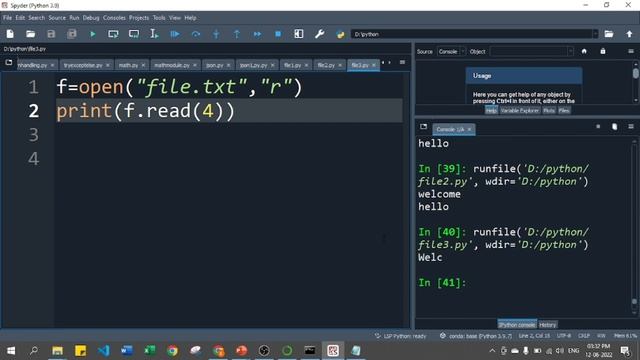640x360 pixels.
Task: Open the Source menu
Action: (57, 18)
